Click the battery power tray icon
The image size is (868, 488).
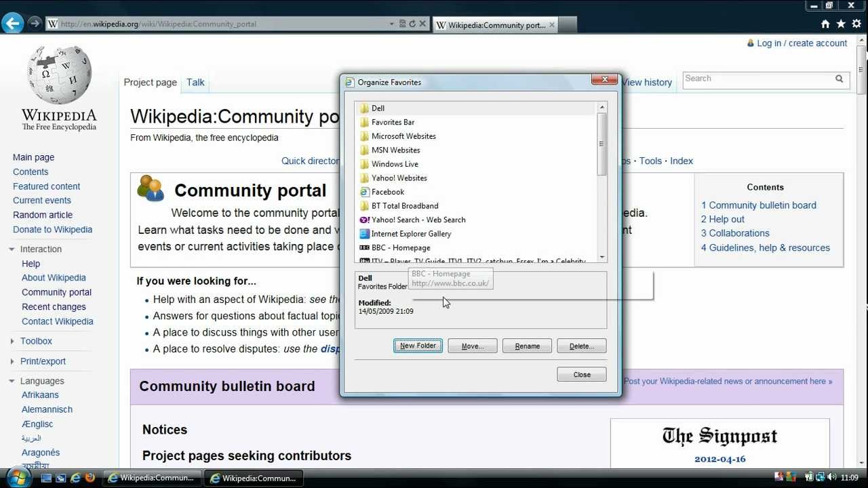point(809,477)
